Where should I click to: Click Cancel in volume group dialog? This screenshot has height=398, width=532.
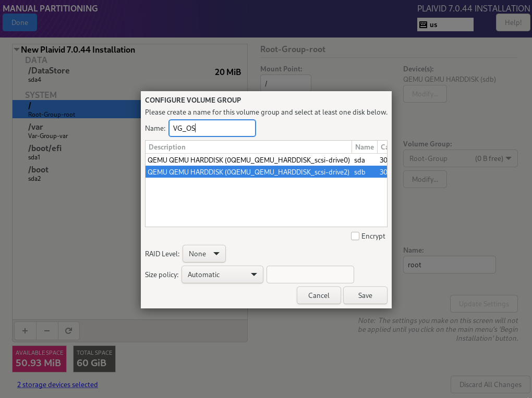319,295
